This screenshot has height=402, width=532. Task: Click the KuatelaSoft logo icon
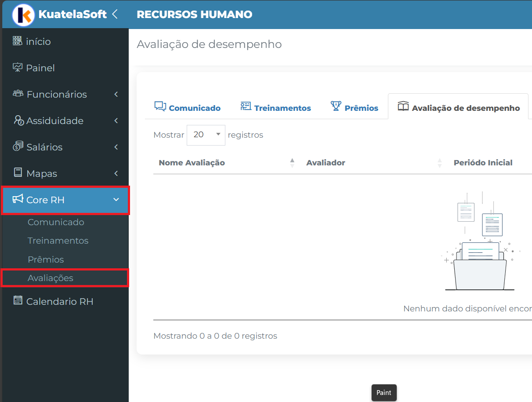pos(23,15)
